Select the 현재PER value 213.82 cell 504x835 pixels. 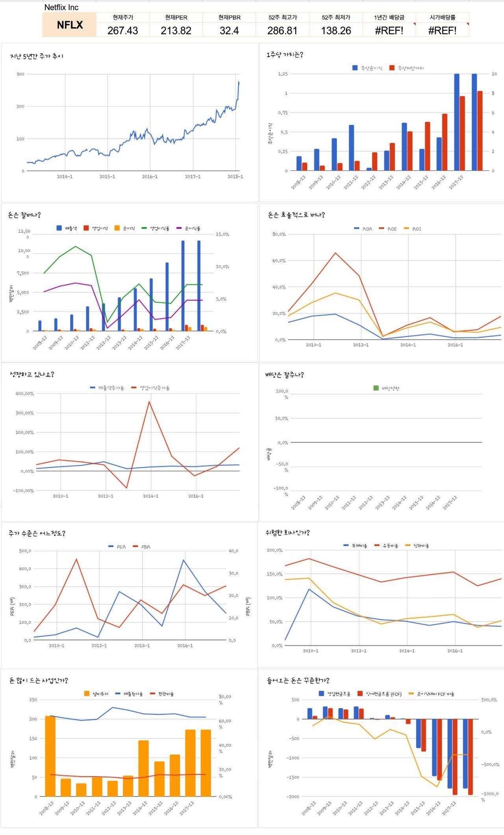pyautogui.click(x=176, y=30)
